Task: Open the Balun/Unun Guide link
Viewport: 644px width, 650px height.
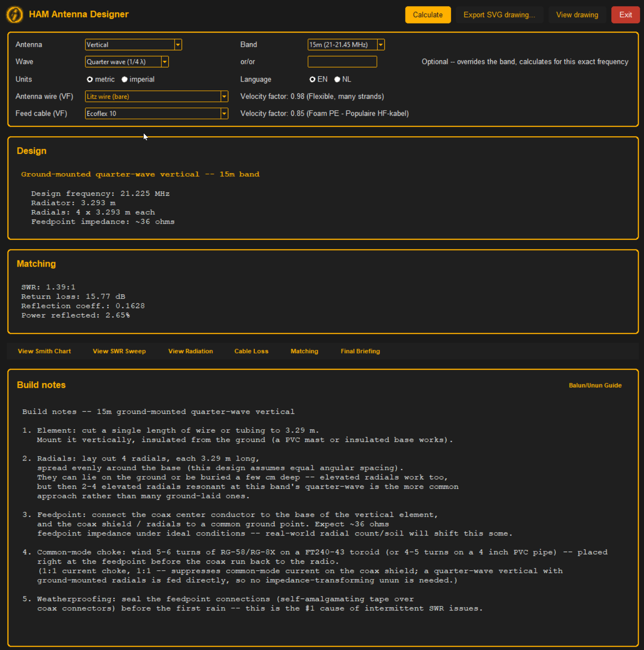Action: tap(595, 385)
